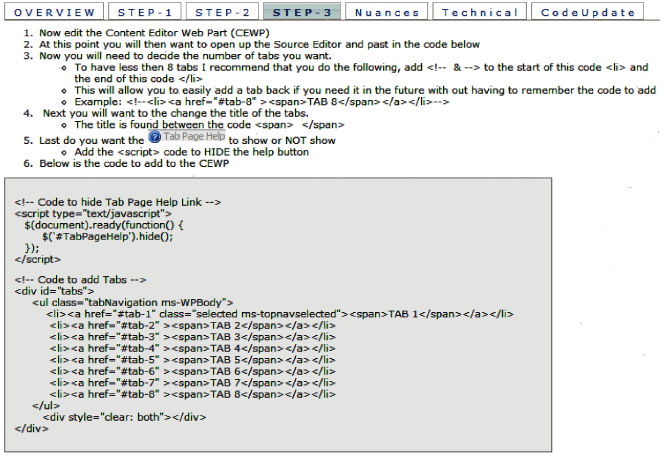The height and width of the screenshot is (458, 665).
Task: Click the clear: both div code line
Action: pos(124,417)
